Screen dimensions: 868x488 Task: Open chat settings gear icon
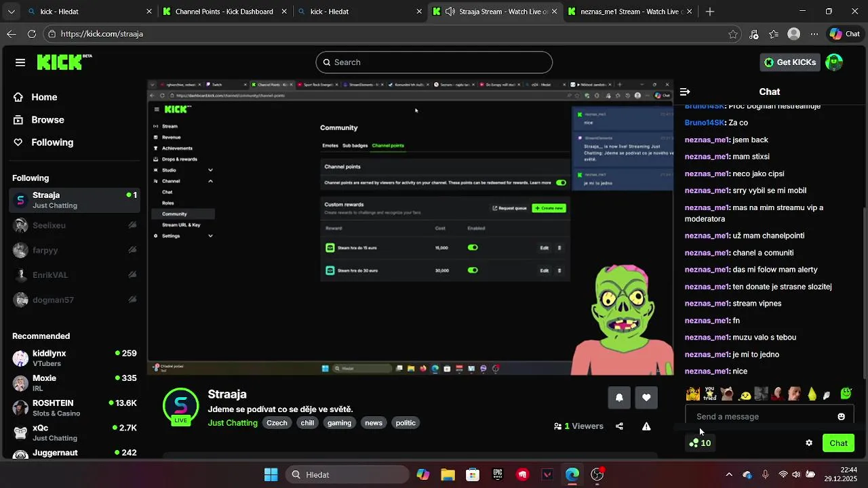click(809, 443)
